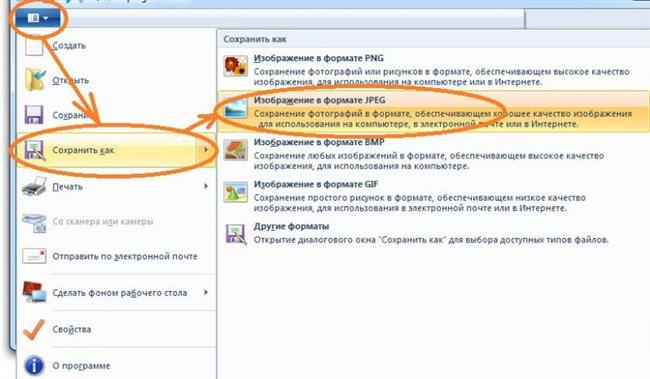This screenshot has width=650, height=379.
Task: Choose Изображение в формате BMP
Action: [x=433, y=154]
